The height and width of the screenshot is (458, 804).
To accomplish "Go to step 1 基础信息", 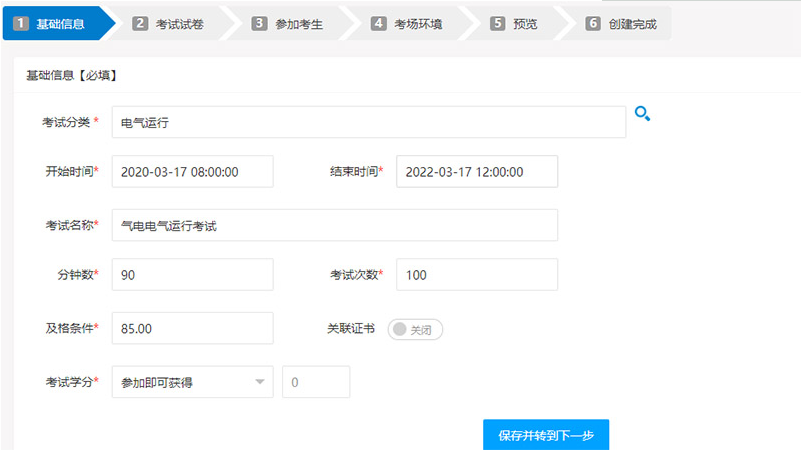I will [58, 23].
